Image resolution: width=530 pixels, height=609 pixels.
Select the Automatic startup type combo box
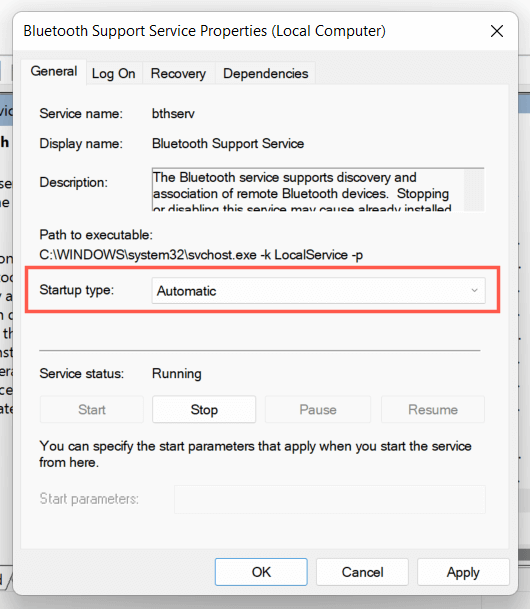(x=318, y=291)
